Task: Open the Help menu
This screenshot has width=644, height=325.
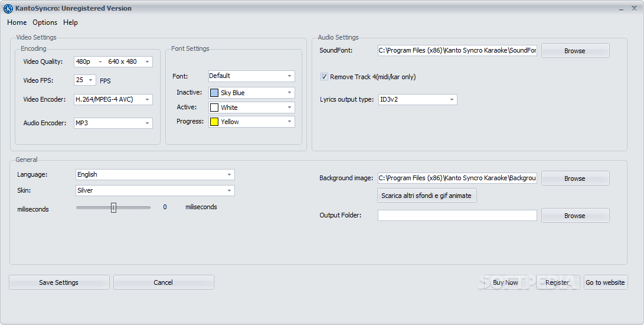Action: (x=70, y=22)
